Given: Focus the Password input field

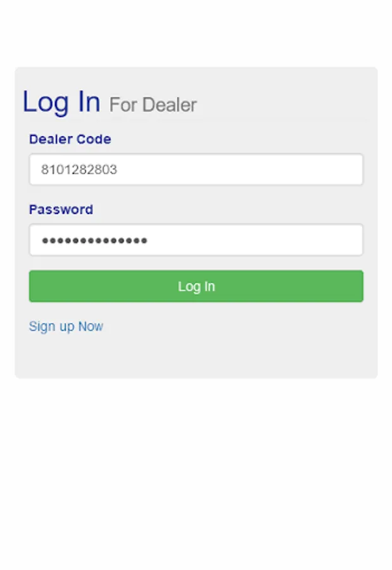Looking at the screenshot, I should pos(196,240).
